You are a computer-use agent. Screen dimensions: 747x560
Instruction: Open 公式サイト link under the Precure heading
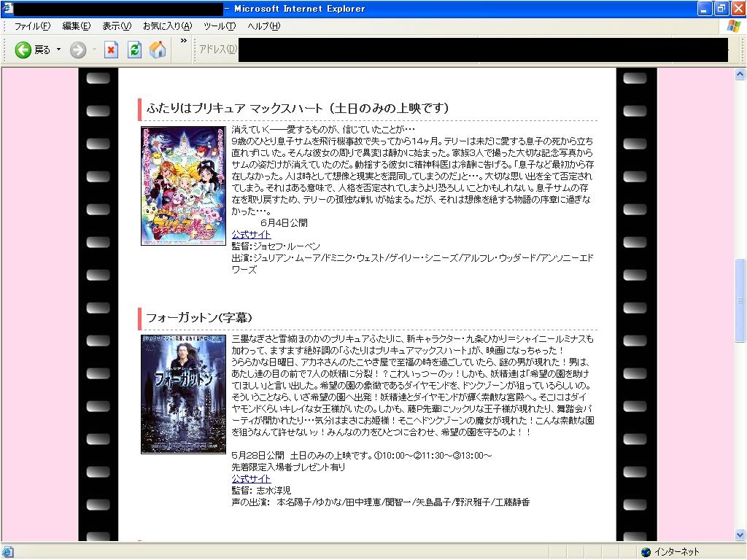[251, 235]
